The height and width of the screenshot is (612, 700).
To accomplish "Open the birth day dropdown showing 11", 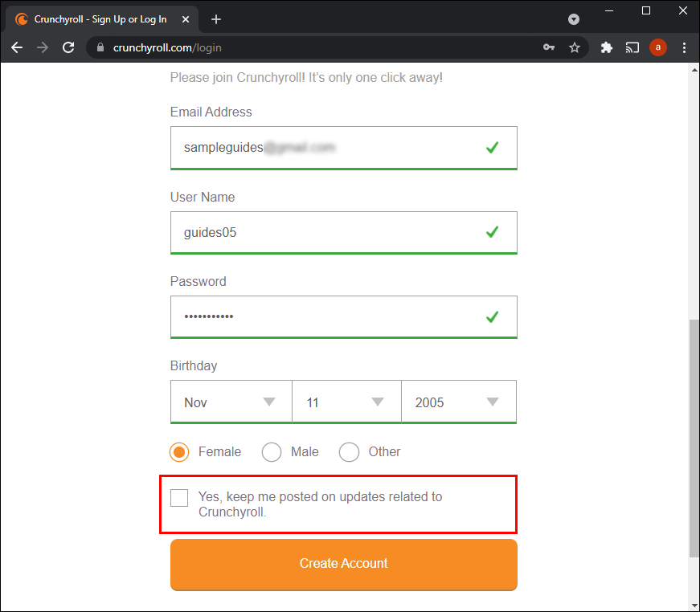I will point(346,402).
